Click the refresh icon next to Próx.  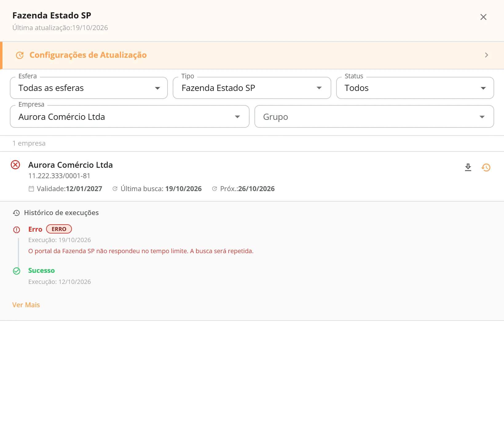coord(215,189)
